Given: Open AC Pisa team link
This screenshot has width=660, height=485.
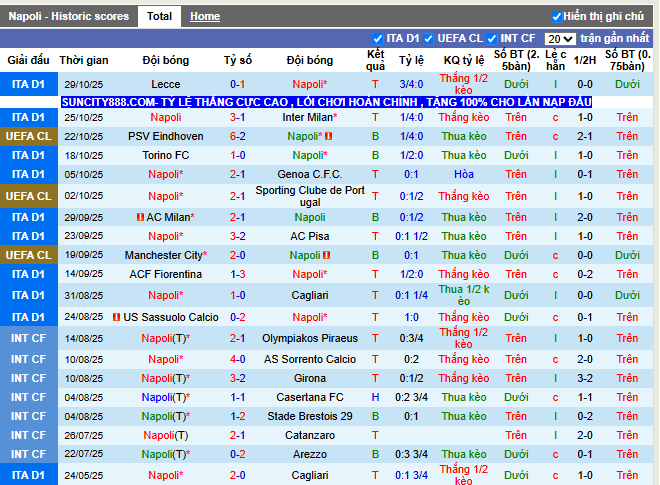Looking at the screenshot, I should [x=310, y=236].
